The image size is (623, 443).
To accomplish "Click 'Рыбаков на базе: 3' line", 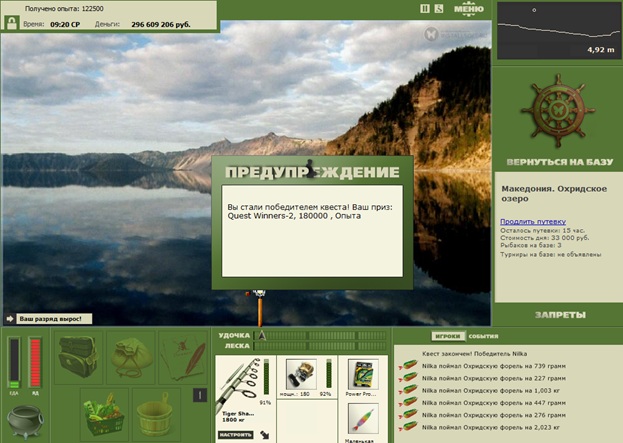I will 531,246.
